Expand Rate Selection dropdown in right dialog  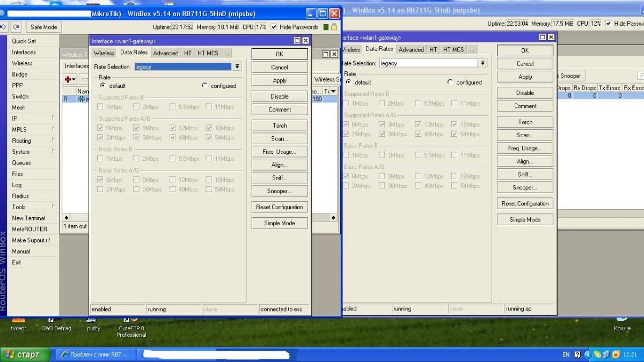click(482, 63)
